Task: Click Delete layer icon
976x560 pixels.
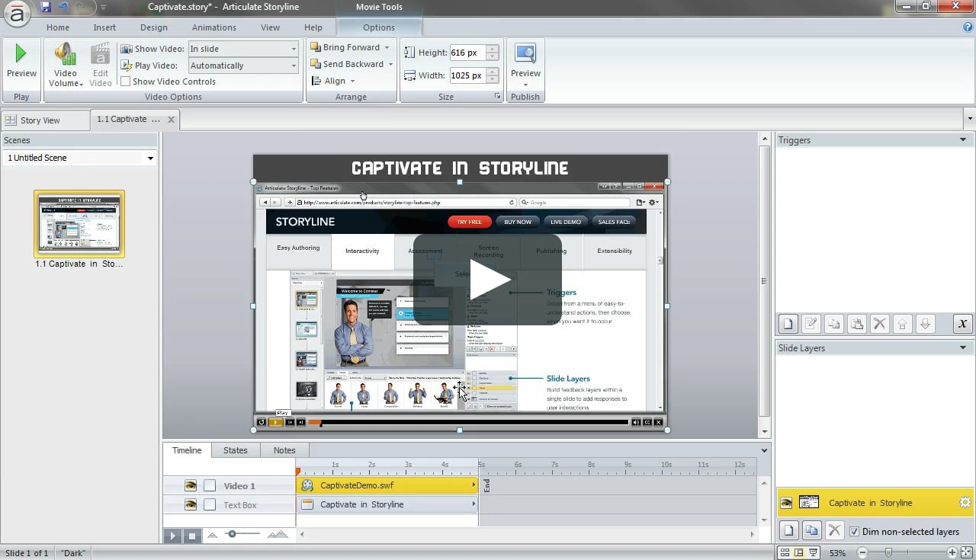Action: pyautogui.click(x=835, y=531)
